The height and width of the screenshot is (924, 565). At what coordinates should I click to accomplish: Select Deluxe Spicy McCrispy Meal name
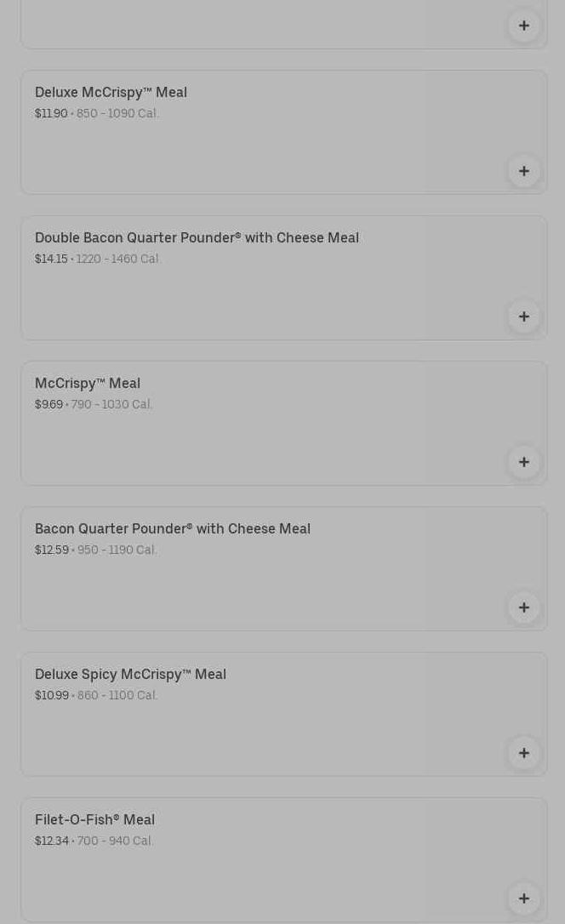click(130, 674)
